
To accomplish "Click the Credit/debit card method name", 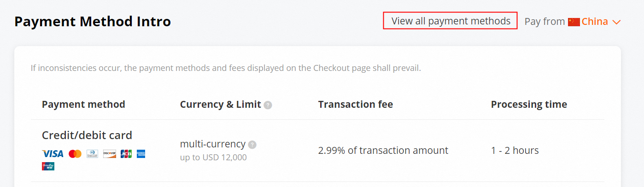I will [x=87, y=135].
